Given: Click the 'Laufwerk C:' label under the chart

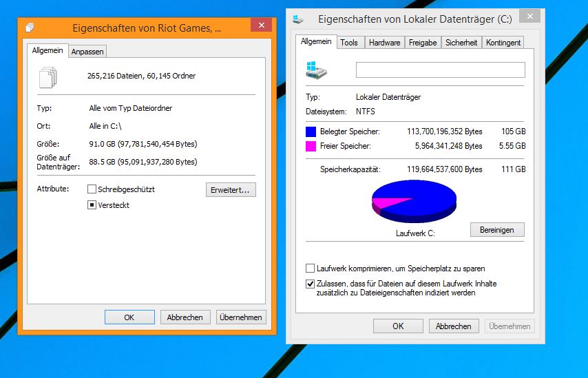Looking at the screenshot, I should (x=415, y=233).
